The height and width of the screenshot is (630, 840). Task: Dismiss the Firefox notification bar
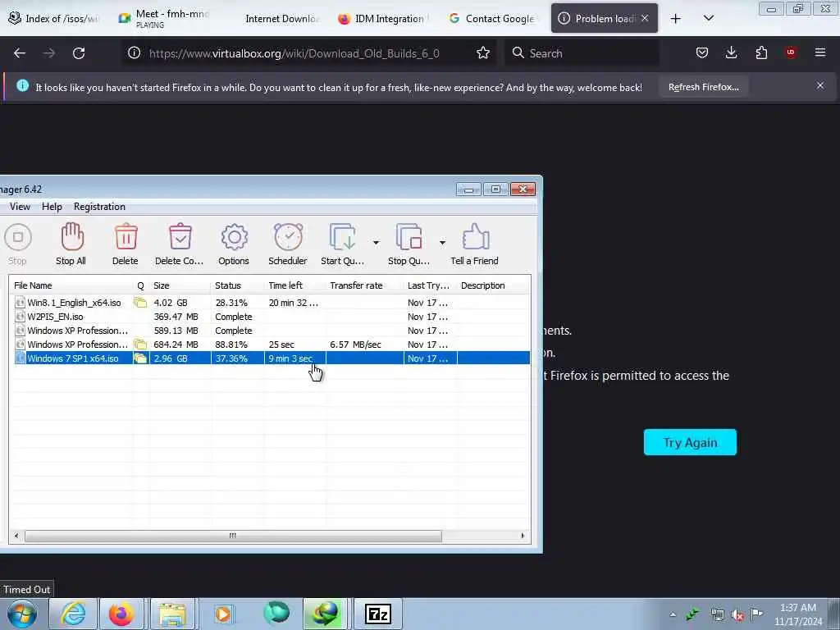coord(820,85)
